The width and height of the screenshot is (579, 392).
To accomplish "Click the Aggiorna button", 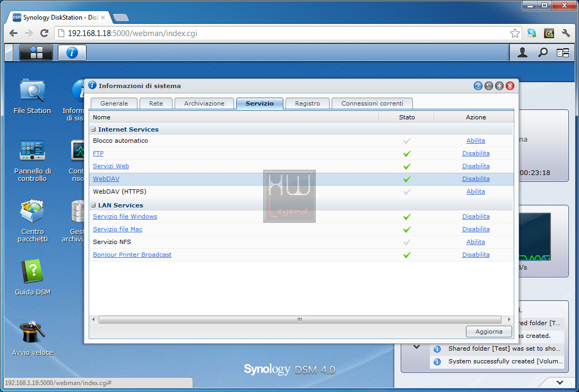I will click(x=489, y=332).
